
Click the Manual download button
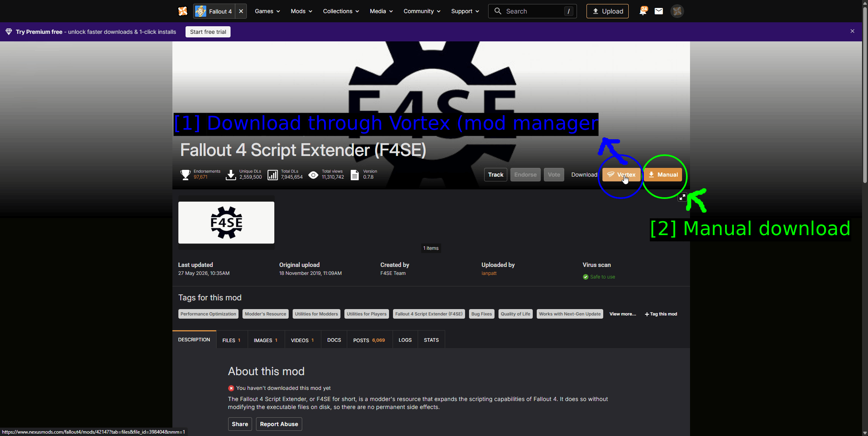[663, 175]
